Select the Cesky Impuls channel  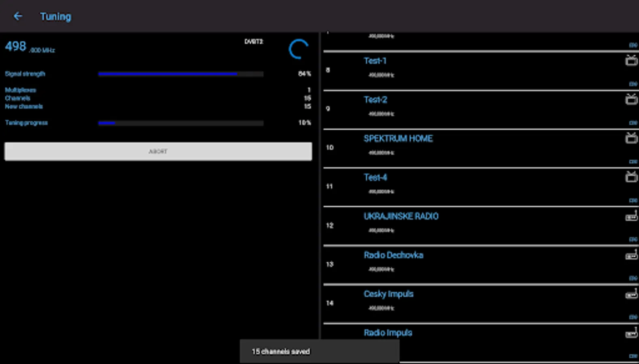[x=481, y=303]
